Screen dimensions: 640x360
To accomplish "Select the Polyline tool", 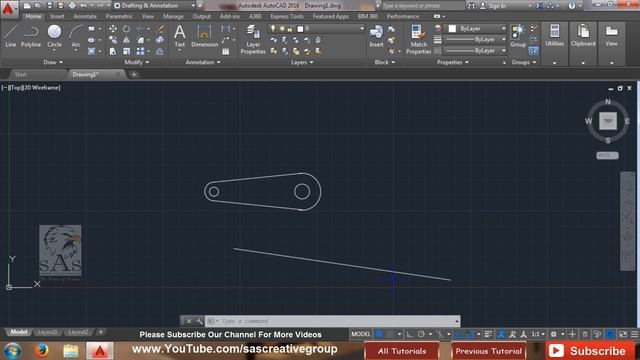I will coord(31,36).
